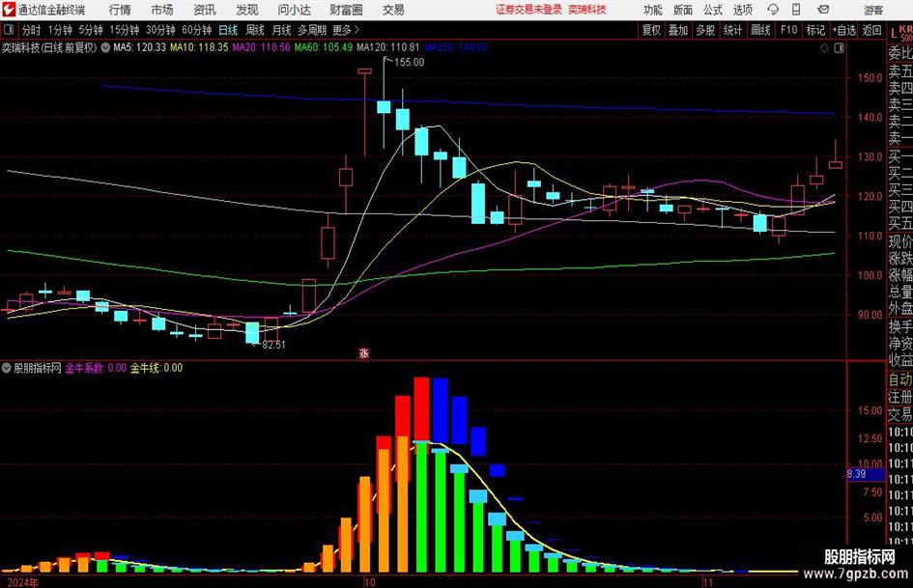The image size is (913, 588).
Task: Click the diamond icon above the chart
Action: click(x=824, y=48)
